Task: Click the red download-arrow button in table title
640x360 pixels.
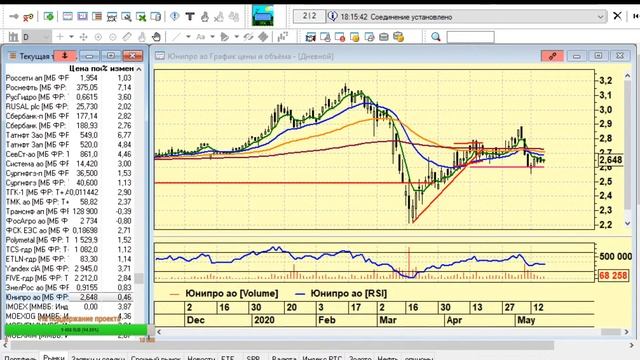Action: click(65, 56)
